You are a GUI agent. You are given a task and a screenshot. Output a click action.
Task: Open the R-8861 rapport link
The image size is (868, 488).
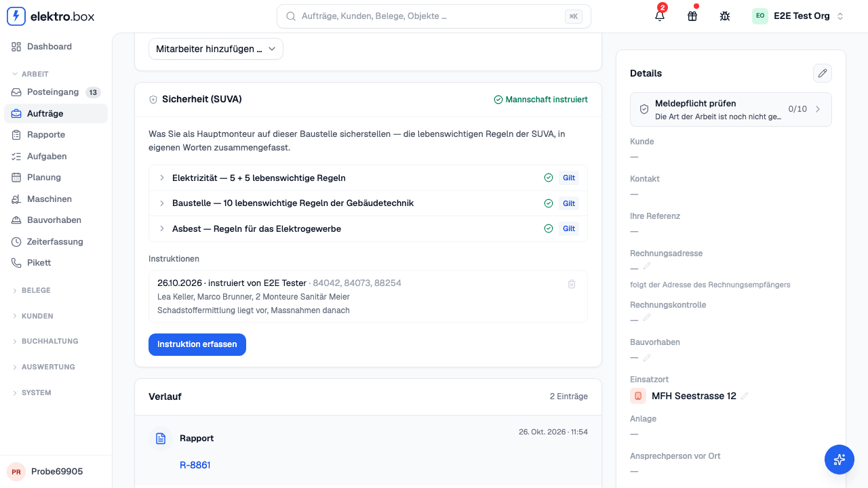(195, 465)
